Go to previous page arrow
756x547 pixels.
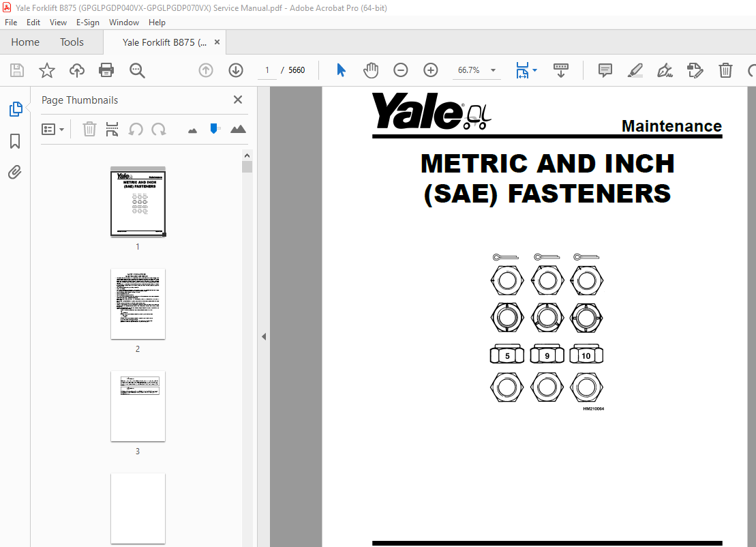pos(206,70)
